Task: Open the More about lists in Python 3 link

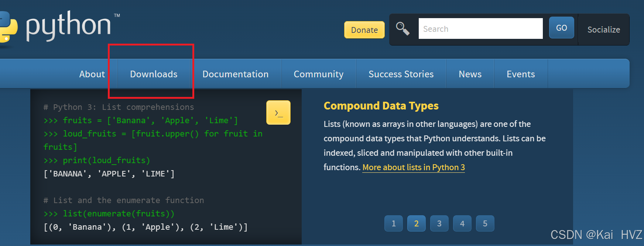Action: (414, 168)
